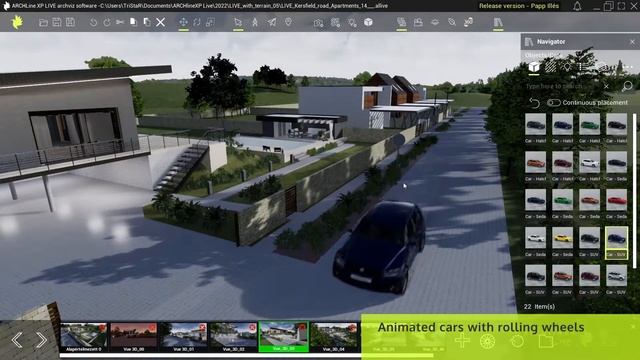Click the magnifier search icon
Viewport: 640px width, 360px height.
(627, 86)
